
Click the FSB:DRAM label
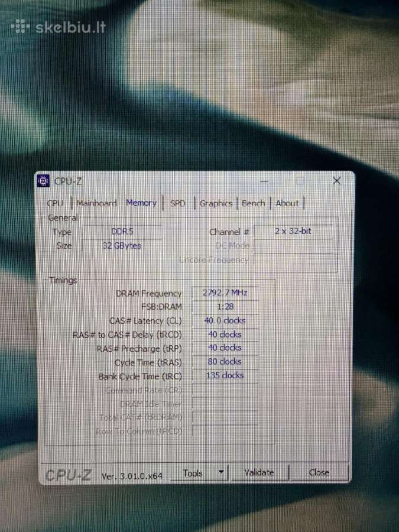click(161, 307)
